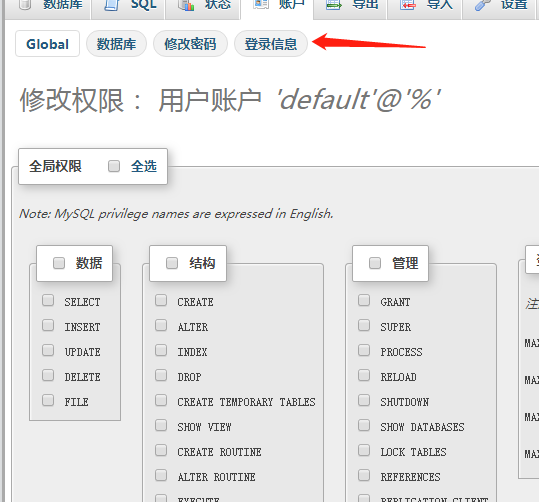Image resolution: width=539 pixels, height=502 pixels.
Task: Tick the CREATE privilege checkbox
Action: [x=161, y=300]
